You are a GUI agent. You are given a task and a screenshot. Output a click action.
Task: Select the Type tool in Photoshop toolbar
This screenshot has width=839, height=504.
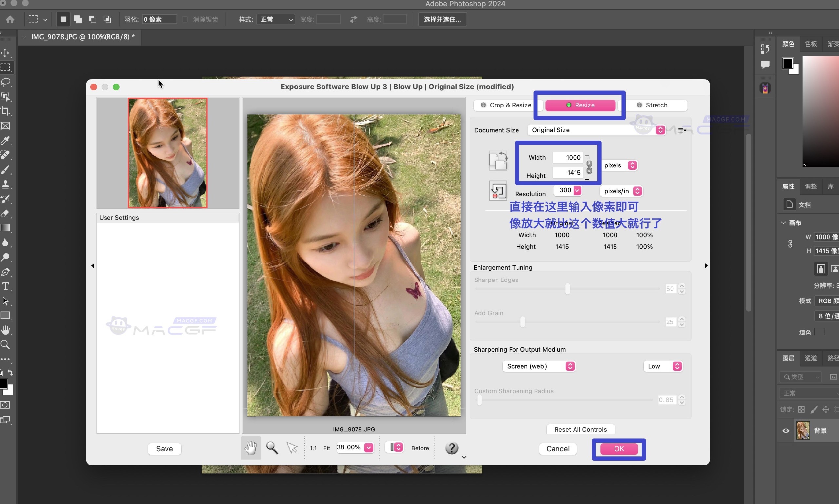(6, 286)
